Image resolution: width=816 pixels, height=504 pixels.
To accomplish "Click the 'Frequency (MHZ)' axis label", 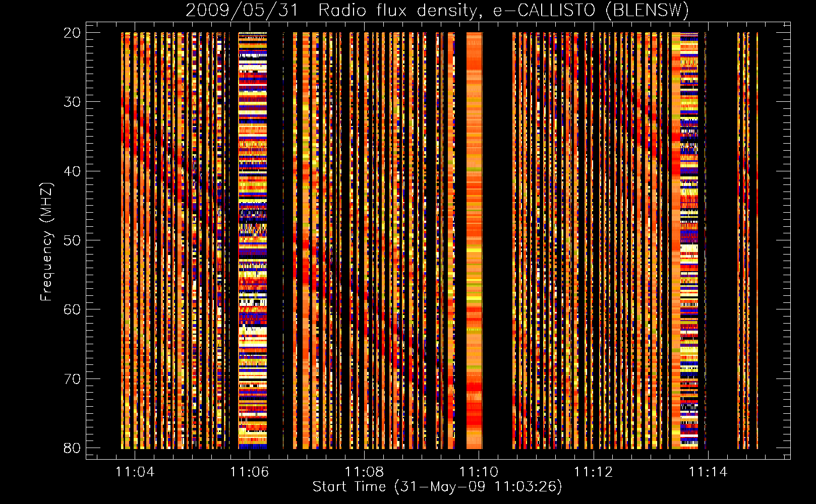I will [x=46, y=242].
